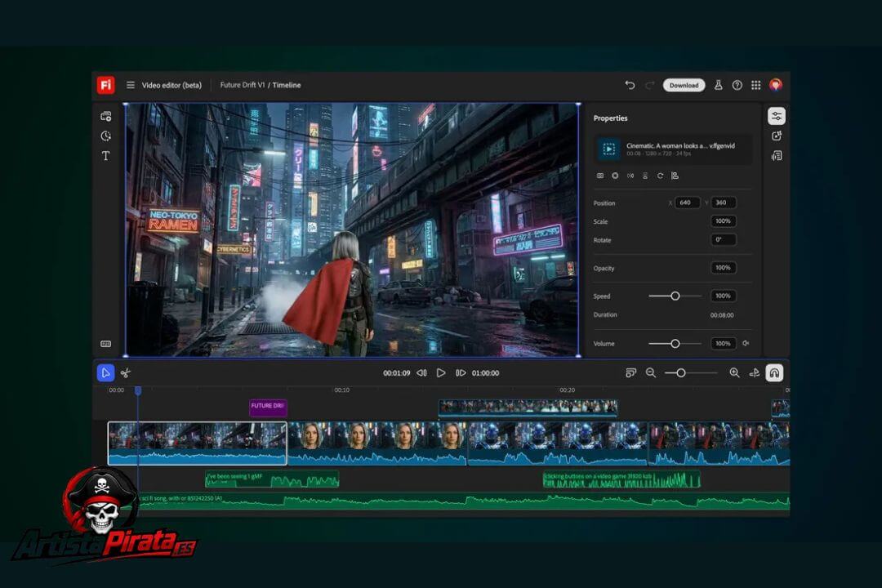Open keyboard shortcuts icon at sidebar bottom
This screenshot has height=588, width=882.
click(x=105, y=344)
